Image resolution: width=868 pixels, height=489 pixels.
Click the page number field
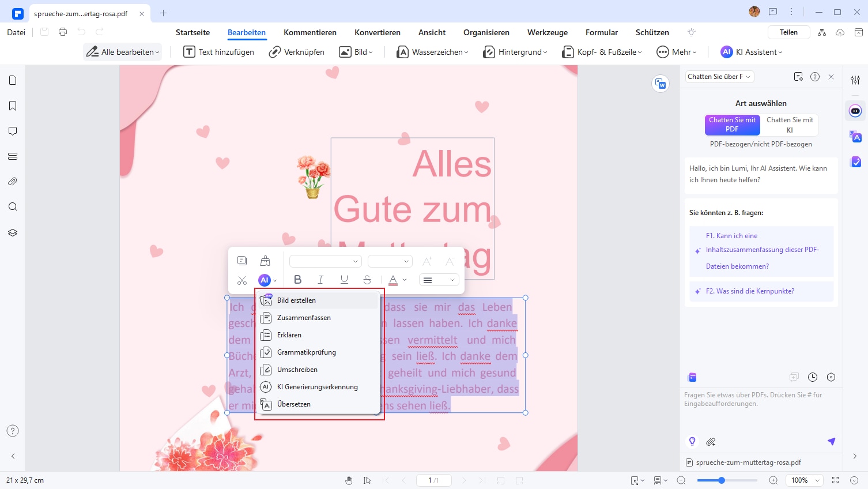(x=433, y=480)
